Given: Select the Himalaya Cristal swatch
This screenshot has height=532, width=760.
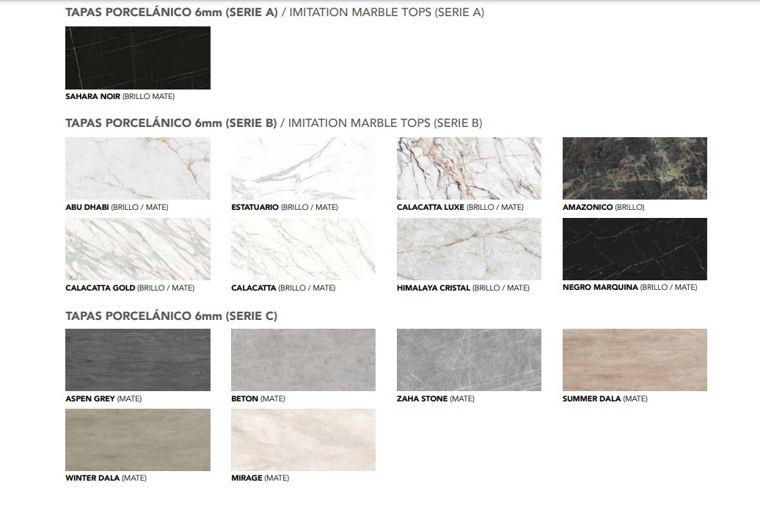Looking at the screenshot, I should pos(469,249).
